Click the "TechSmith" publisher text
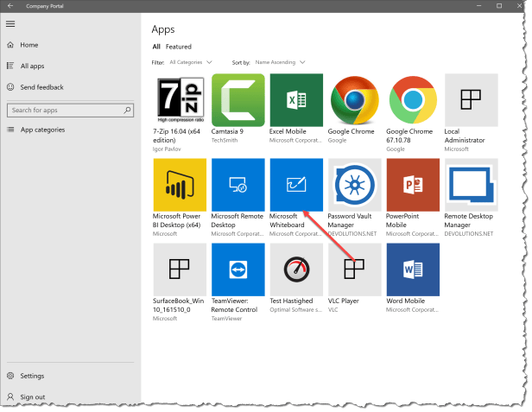This screenshot has width=532, height=412. point(225,140)
